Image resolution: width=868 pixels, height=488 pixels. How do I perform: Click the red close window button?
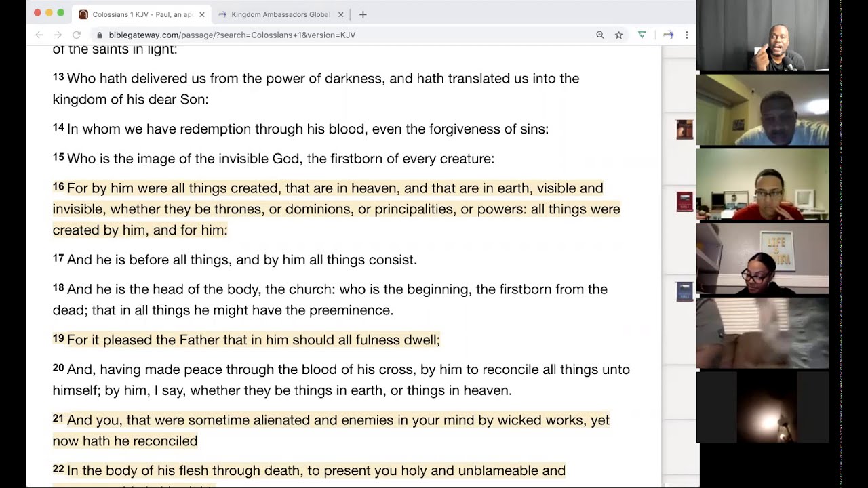point(37,13)
